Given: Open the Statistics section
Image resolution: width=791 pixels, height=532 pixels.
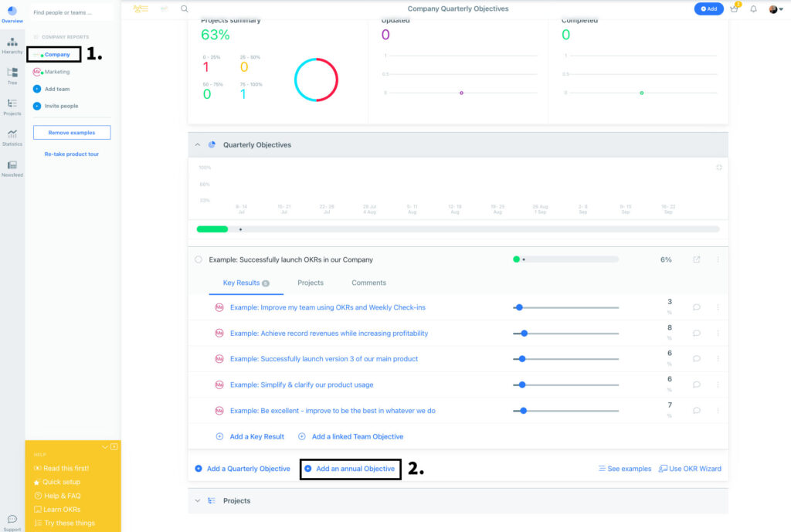Looking at the screenshot, I should coord(12,137).
